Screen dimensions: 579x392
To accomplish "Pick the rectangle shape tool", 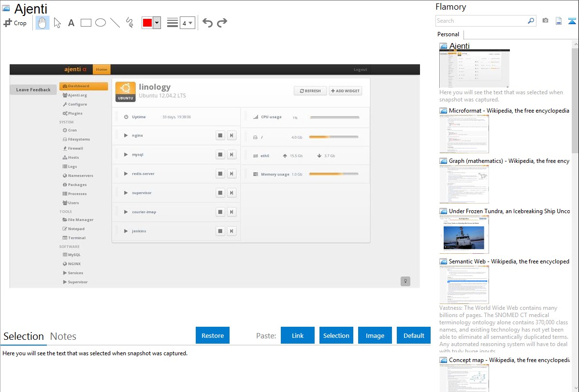I will pyautogui.click(x=86, y=23).
